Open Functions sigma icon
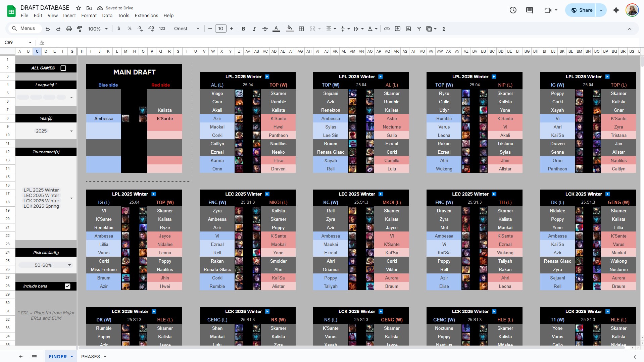644x362 pixels. 444,29
